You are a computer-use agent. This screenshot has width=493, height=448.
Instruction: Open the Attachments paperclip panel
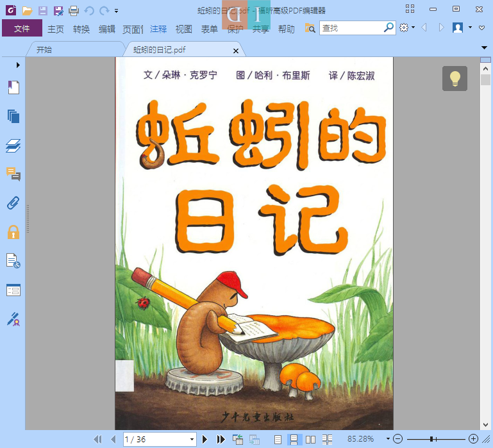coord(13,203)
